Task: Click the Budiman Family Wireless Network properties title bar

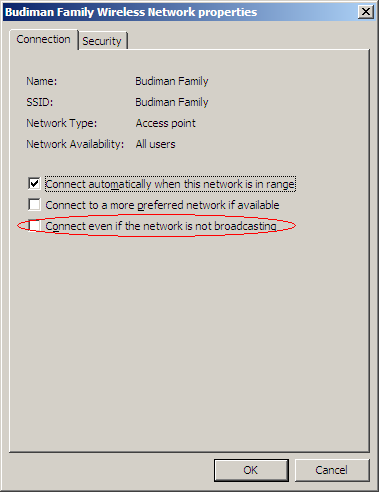Action: [x=180, y=12]
